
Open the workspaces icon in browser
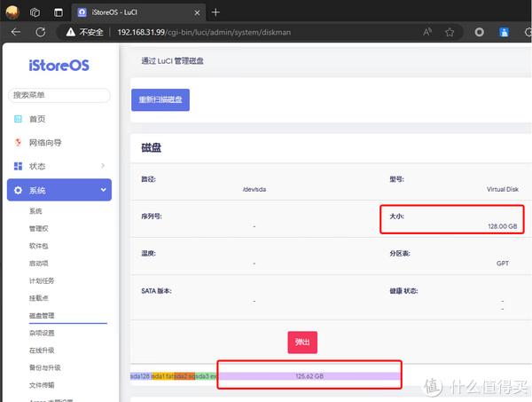point(35,12)
